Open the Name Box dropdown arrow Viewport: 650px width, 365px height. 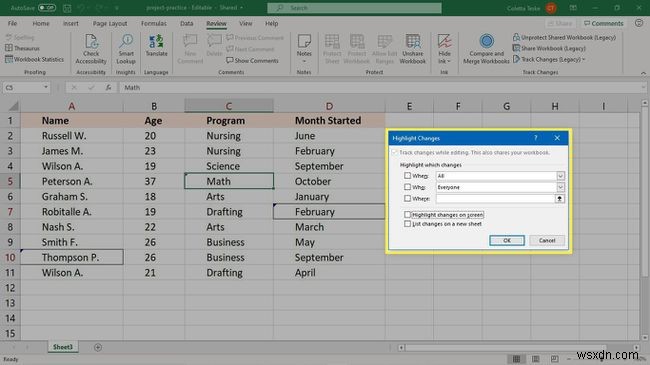click(x=46, y=88)
